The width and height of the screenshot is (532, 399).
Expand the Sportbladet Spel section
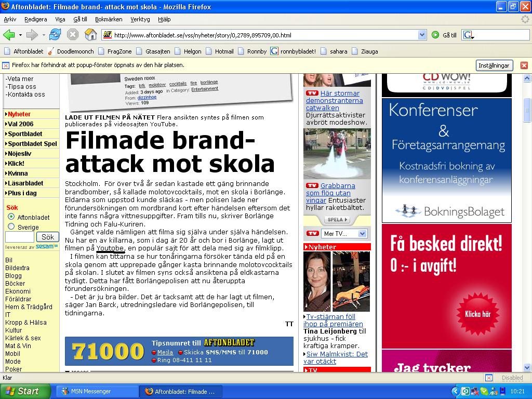click(31, 144)
